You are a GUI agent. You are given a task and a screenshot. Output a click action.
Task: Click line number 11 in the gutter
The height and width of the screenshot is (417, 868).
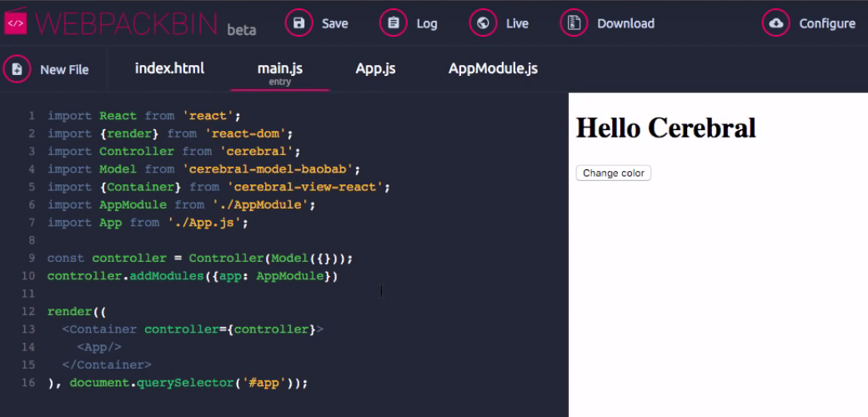coord(28,294)
